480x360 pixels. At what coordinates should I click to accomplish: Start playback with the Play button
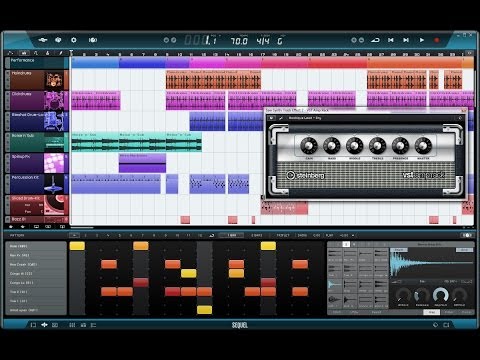point(422,40)
